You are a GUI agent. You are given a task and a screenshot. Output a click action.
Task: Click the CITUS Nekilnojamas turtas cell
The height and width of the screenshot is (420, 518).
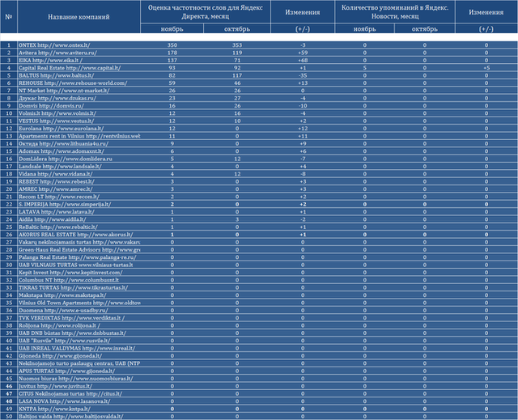coord(79,394)
